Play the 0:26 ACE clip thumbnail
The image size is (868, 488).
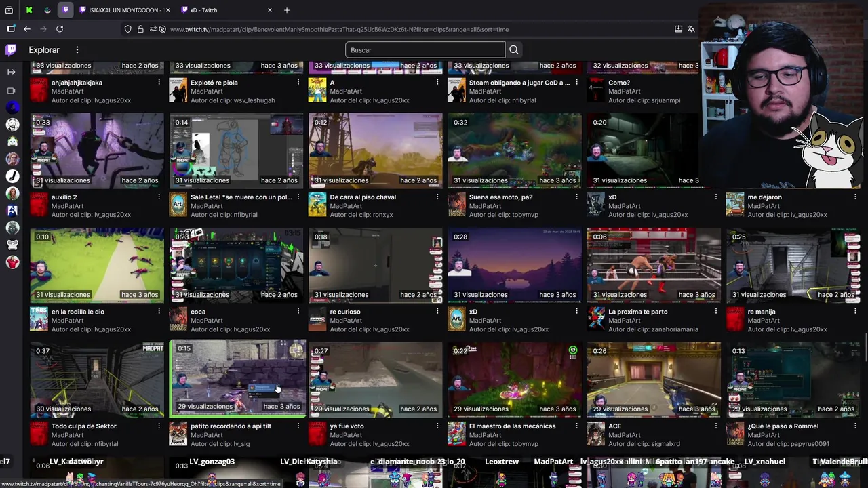click(654, 379)
